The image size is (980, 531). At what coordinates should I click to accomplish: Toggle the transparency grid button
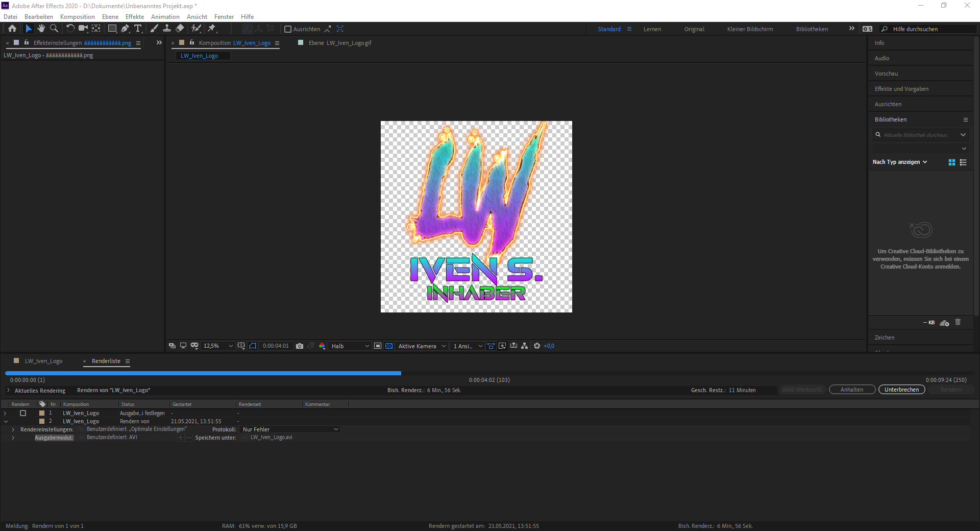point(389,346)
